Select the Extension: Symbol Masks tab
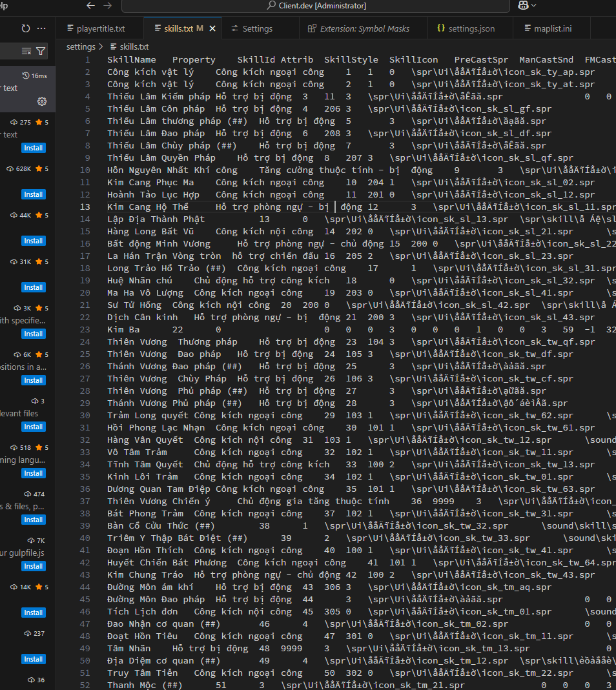The height and width of the screenshot is (690, 616). click(x=364, y=28)
